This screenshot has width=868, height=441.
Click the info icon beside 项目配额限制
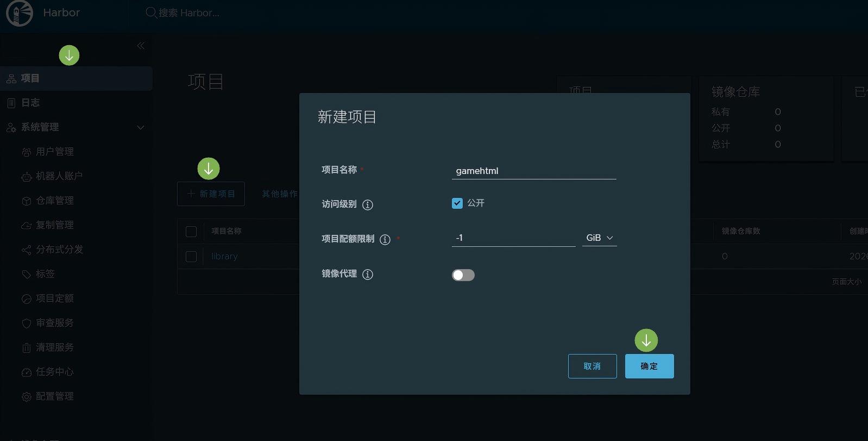385,240
